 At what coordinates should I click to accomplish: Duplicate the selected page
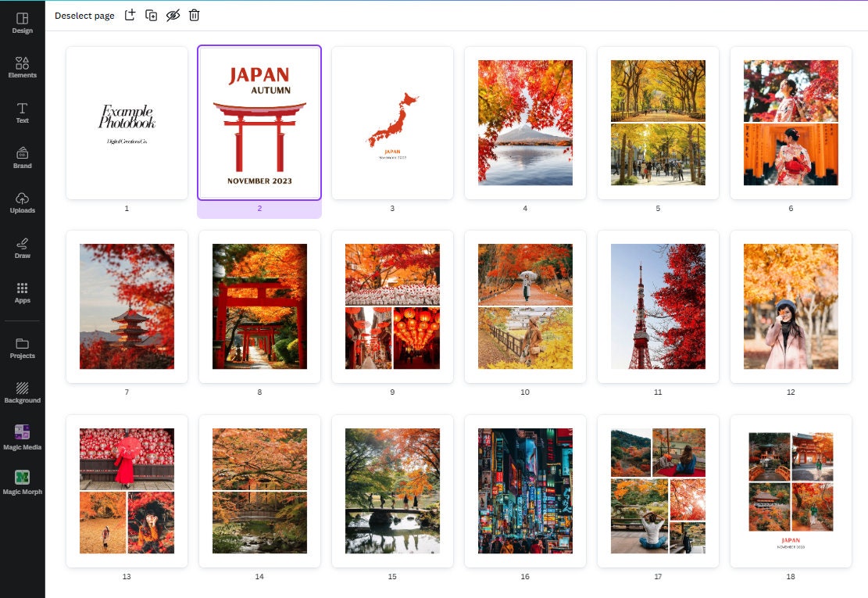[x=152, y=15]
